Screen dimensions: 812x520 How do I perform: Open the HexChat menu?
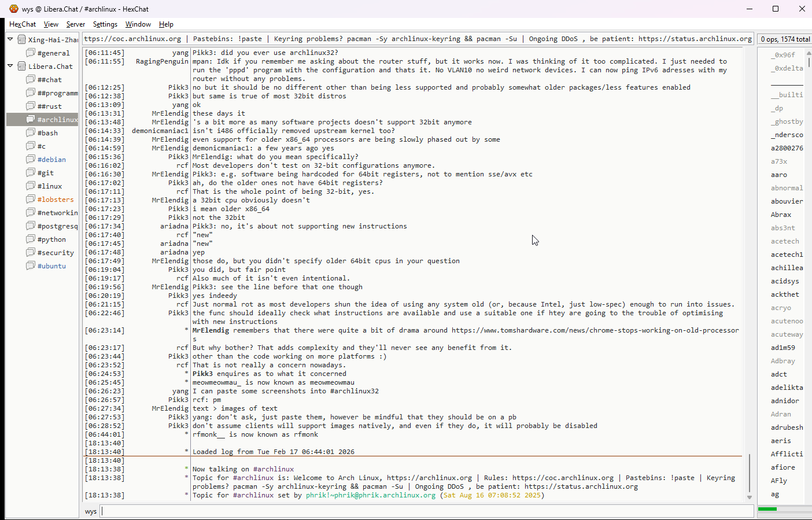[x=23, y=24]
